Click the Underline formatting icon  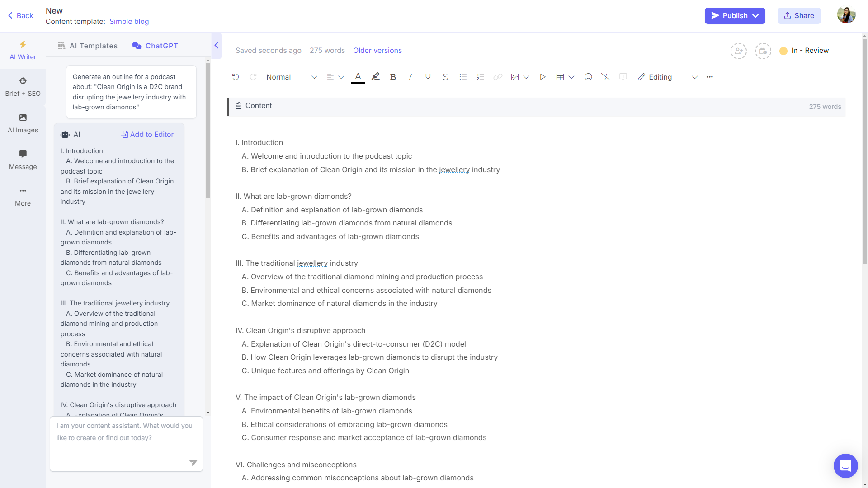(427, 77)
